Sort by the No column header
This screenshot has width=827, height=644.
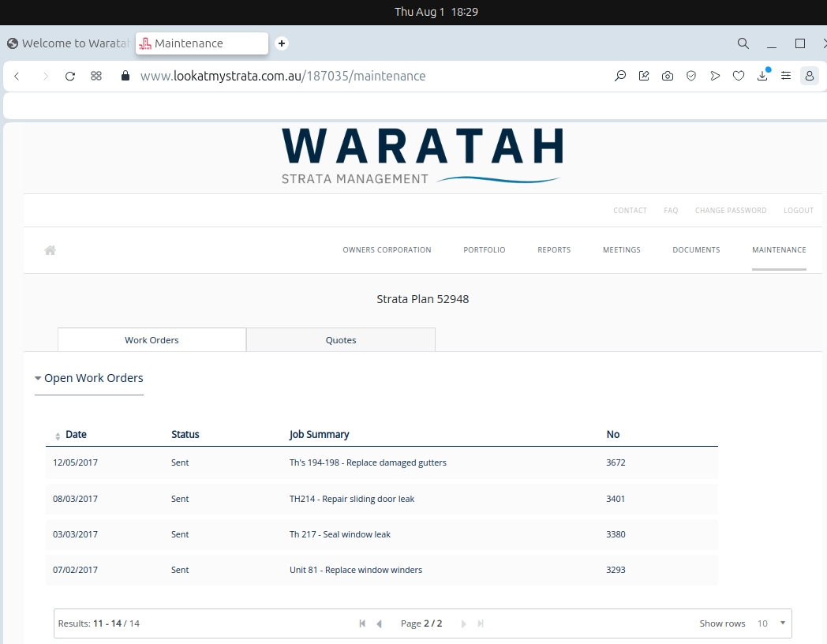coord(613,435)
